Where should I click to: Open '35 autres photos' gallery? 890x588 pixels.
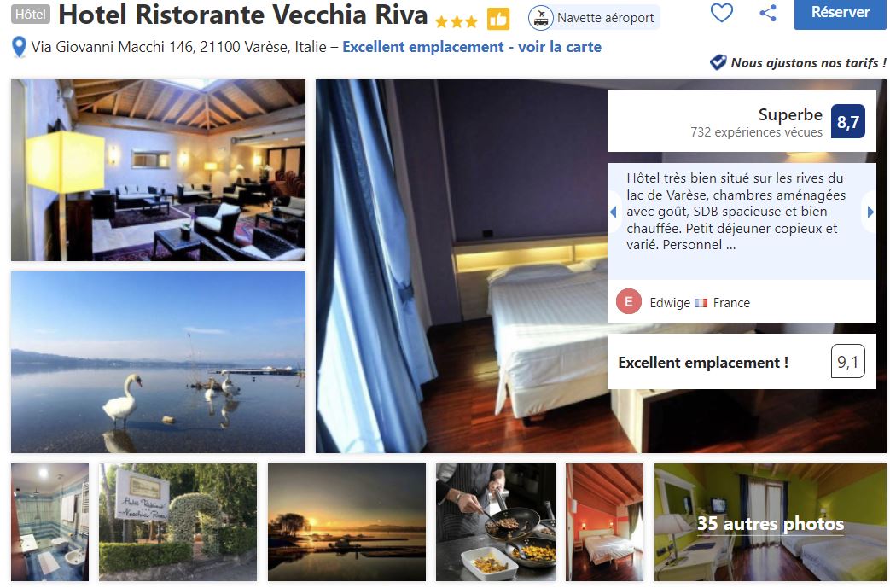coord(770,523)
